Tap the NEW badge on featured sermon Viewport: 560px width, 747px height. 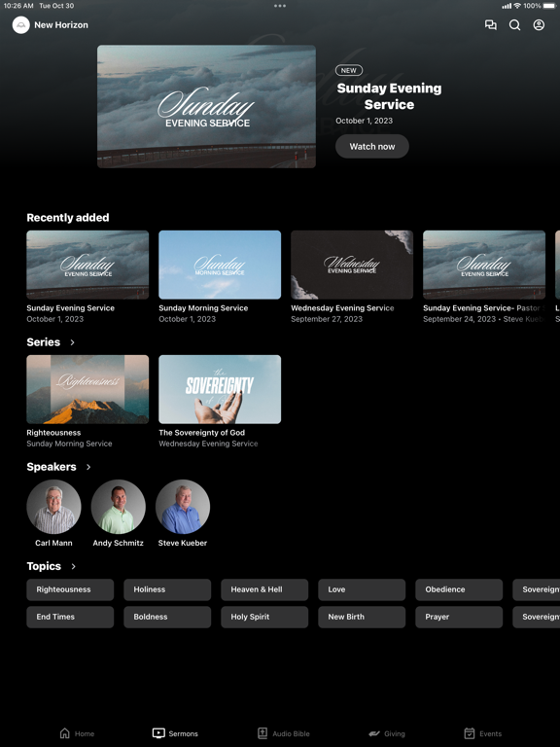(349, 70)
